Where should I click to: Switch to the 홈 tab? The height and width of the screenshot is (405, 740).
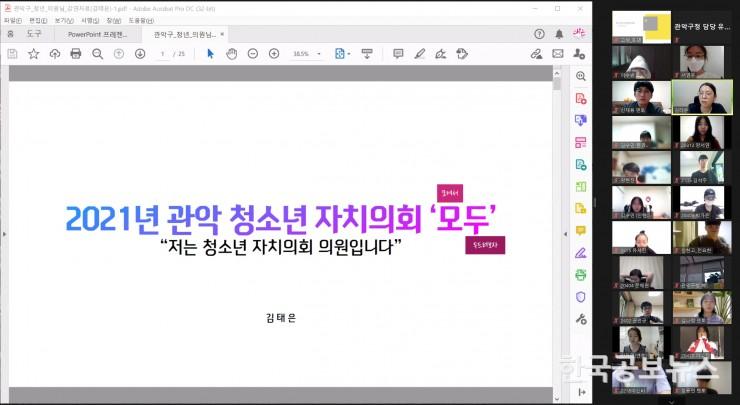click(10, 34)
